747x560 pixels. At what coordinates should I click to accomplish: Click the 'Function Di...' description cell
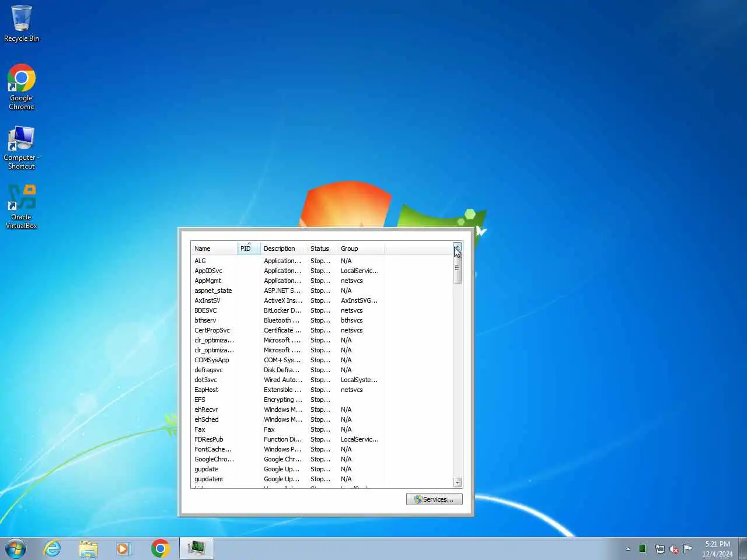tap(283, 439)
